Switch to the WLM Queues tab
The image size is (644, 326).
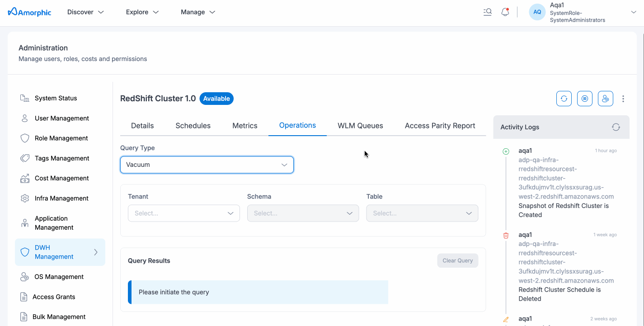pos(360,126)
